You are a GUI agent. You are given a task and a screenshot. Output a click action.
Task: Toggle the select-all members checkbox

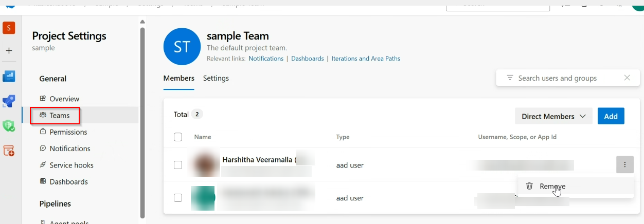pyautogui.click(x=178, y=137)
